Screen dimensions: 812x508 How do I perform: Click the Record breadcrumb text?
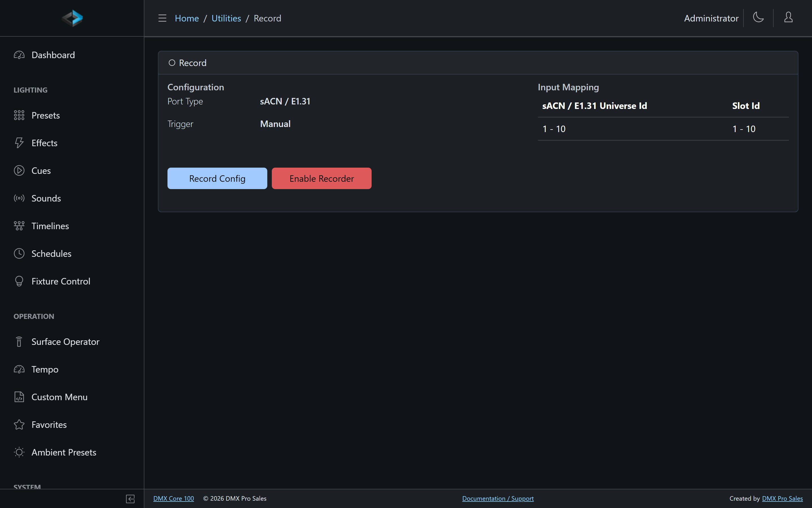point(267,18)
